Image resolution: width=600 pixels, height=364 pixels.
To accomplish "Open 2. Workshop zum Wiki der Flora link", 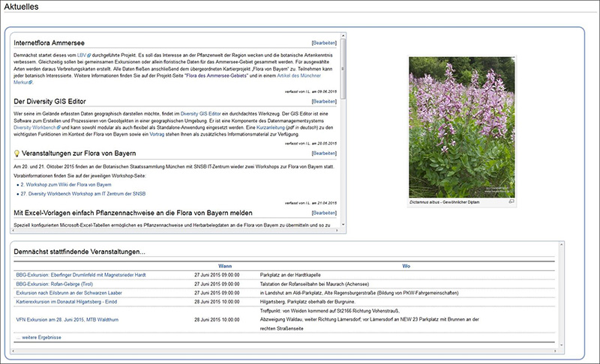I will 66,184.
